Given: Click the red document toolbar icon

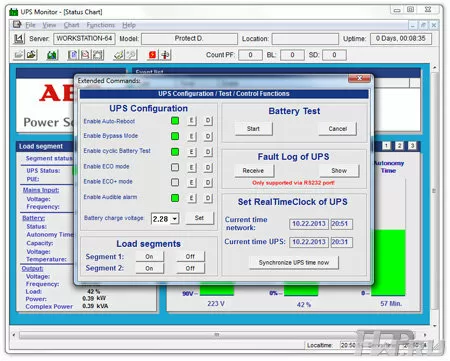Looking at the screenshot, I should 85,55.
